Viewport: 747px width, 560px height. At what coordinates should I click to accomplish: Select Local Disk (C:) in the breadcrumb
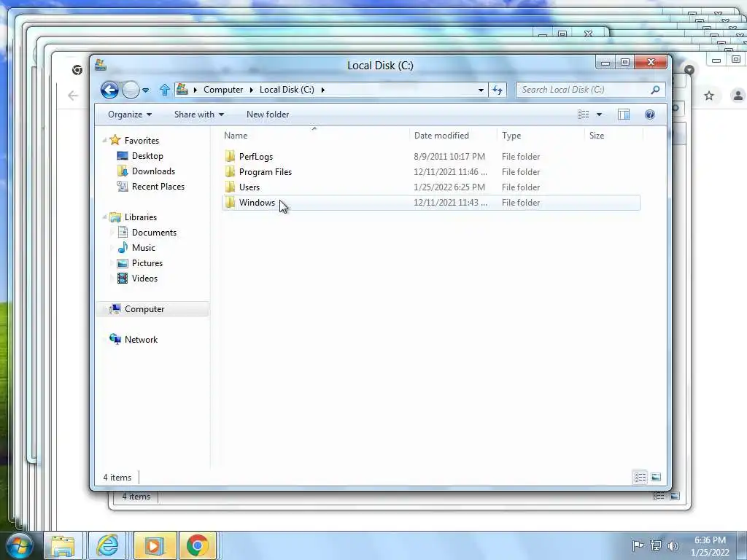(287, 90)
